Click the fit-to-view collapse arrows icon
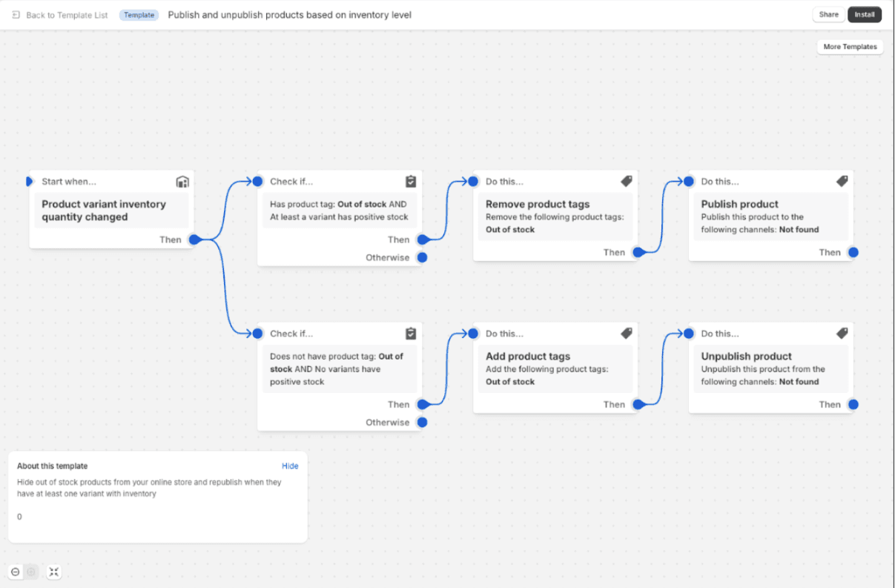Viewport: 895px width, 588px height. (54, 572)
